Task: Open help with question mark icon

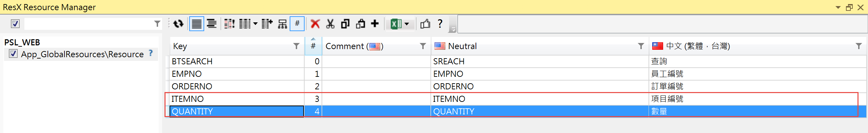Action: [440, 24]
